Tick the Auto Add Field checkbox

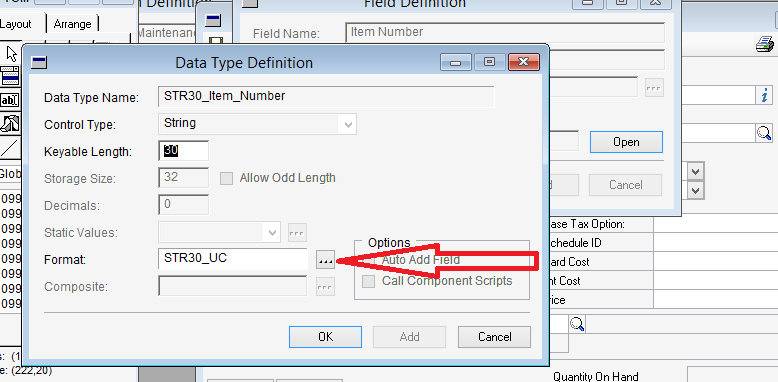coord(368,260)
